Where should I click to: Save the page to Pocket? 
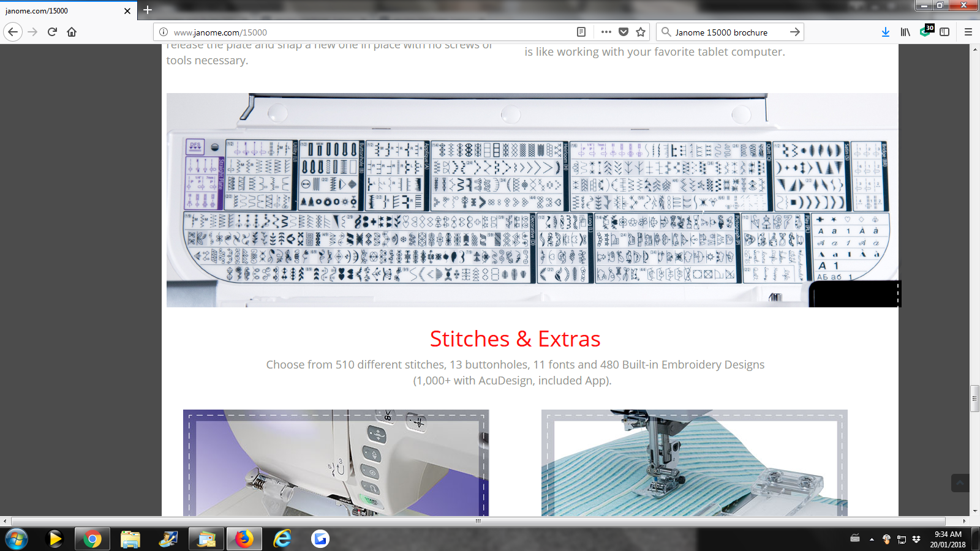pos(624,32)
